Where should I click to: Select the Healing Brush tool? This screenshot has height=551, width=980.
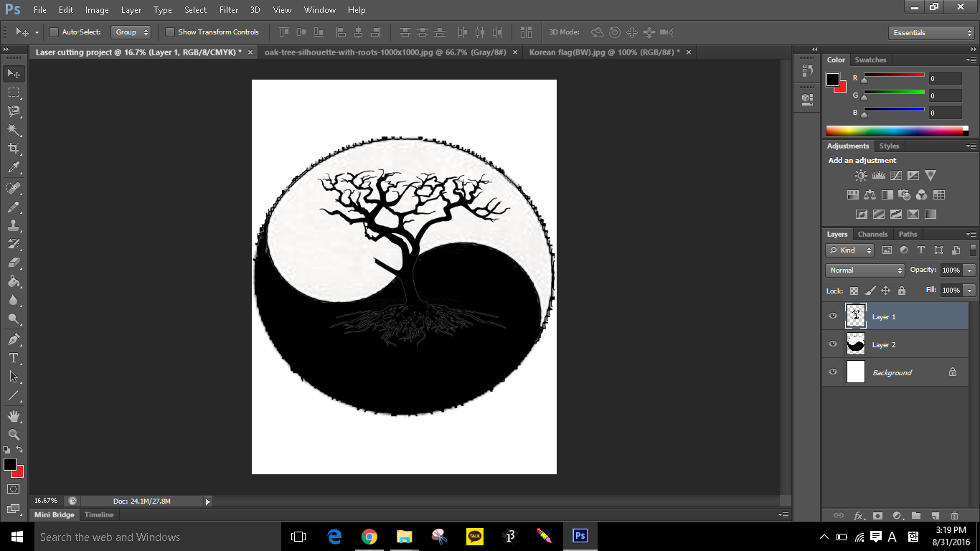(14, 188)
